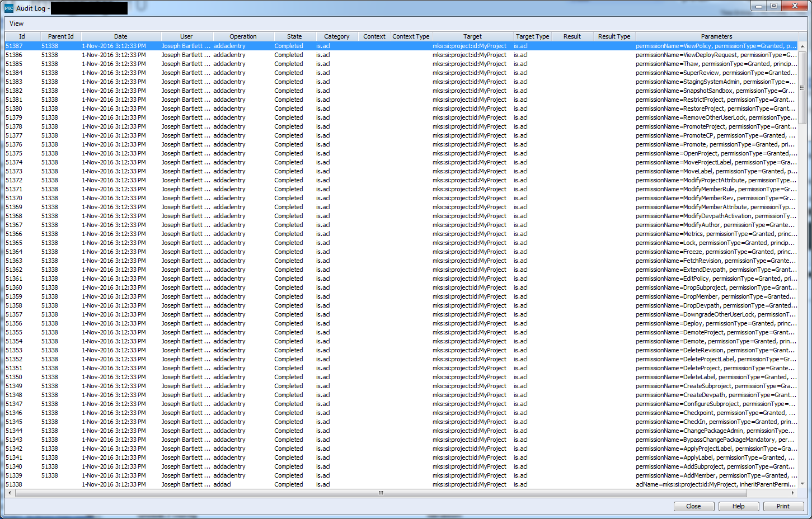Select the row with Id 51387
812x519 pixels.
(x=401, y=46)
